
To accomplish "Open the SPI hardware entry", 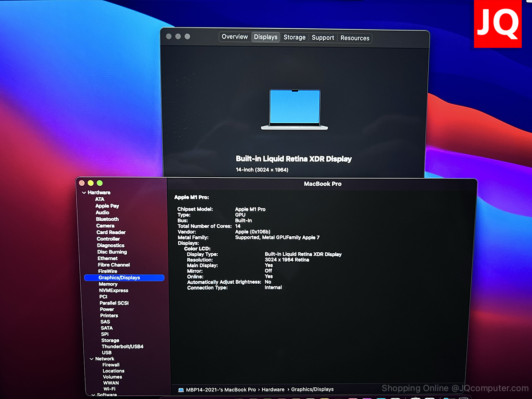I will [x=105, y=334].
